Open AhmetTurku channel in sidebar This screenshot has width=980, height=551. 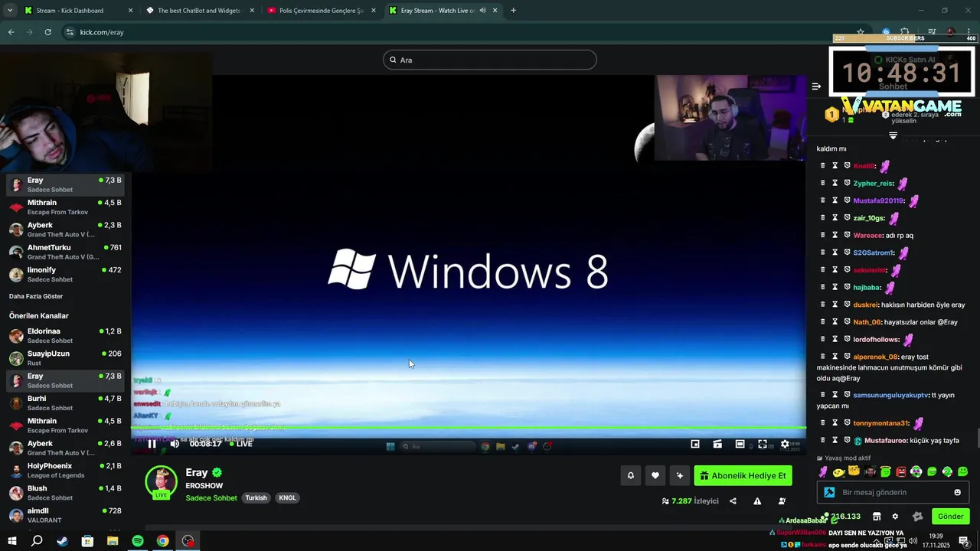[x=65, y=252]
